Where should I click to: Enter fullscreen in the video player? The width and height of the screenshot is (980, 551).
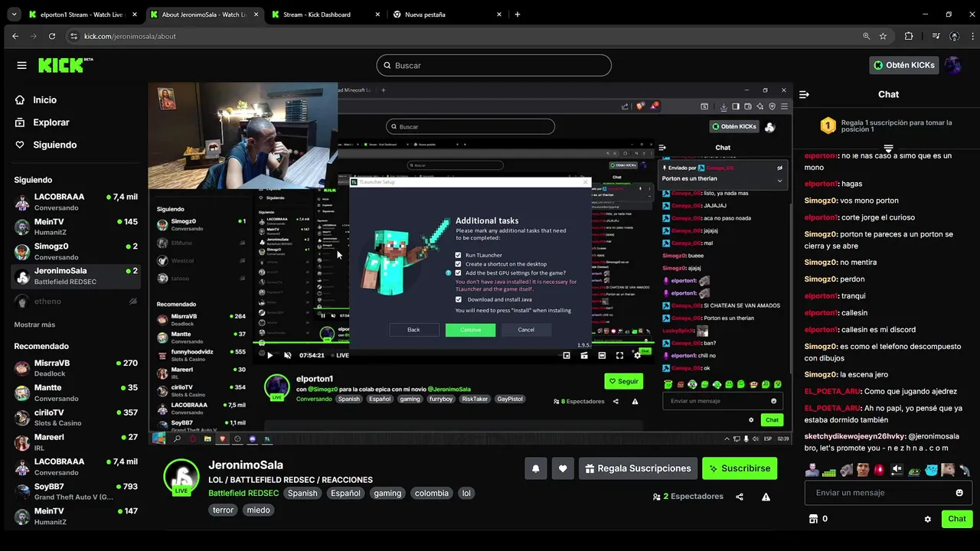[x=619, y=355]
